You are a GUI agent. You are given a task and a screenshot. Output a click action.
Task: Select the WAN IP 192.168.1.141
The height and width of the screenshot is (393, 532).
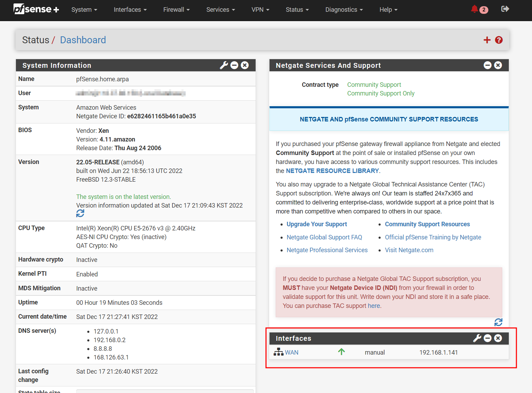[x=438, y=353]
